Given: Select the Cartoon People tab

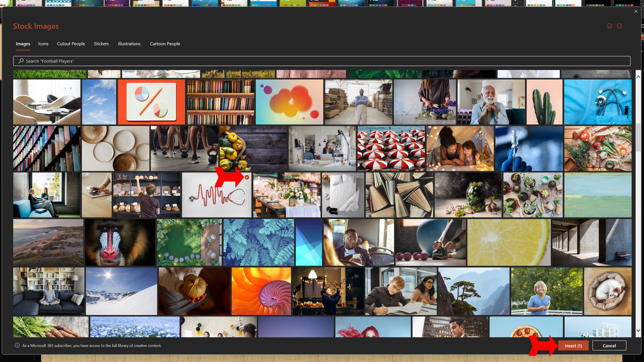Looking at the screenshot, I should [x=165, y=44].
